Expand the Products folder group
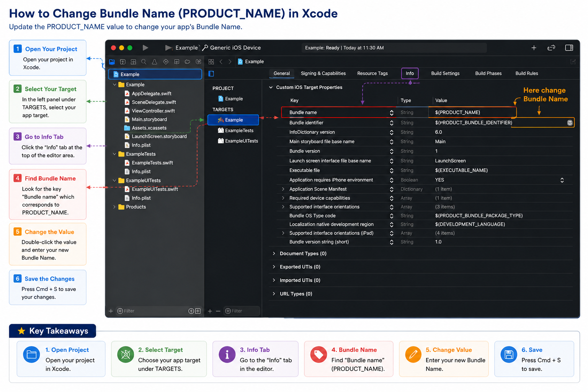This screenshot has width=588, height=392. [114, 207]
